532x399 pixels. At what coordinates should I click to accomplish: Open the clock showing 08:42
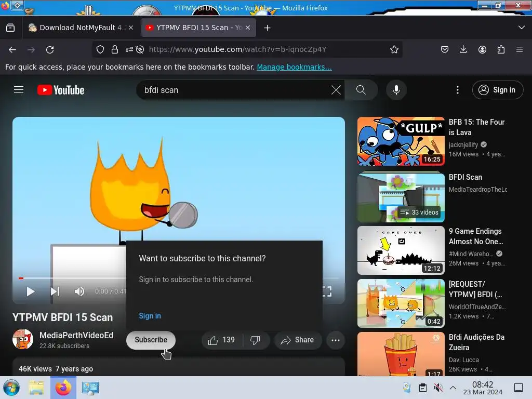pyautogui.click(x=483, y=388)
